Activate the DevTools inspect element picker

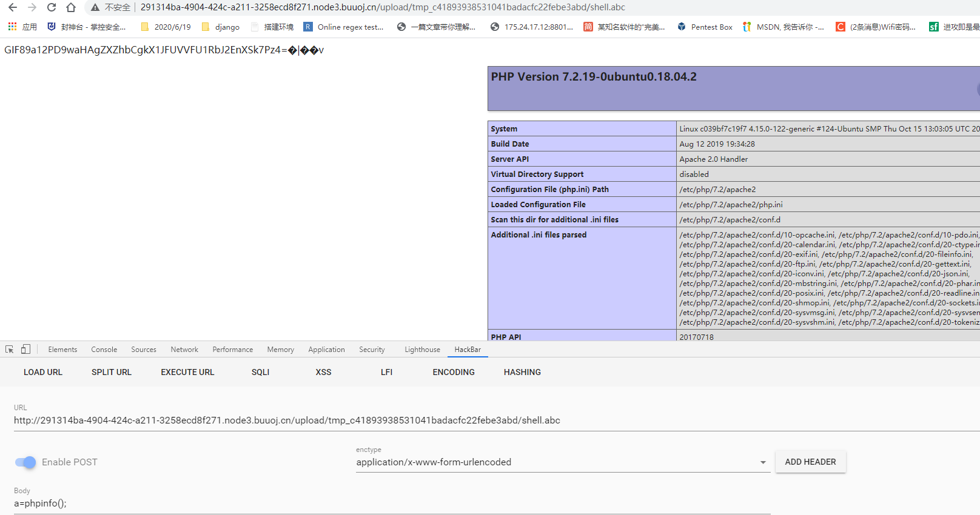pos(10,350)
